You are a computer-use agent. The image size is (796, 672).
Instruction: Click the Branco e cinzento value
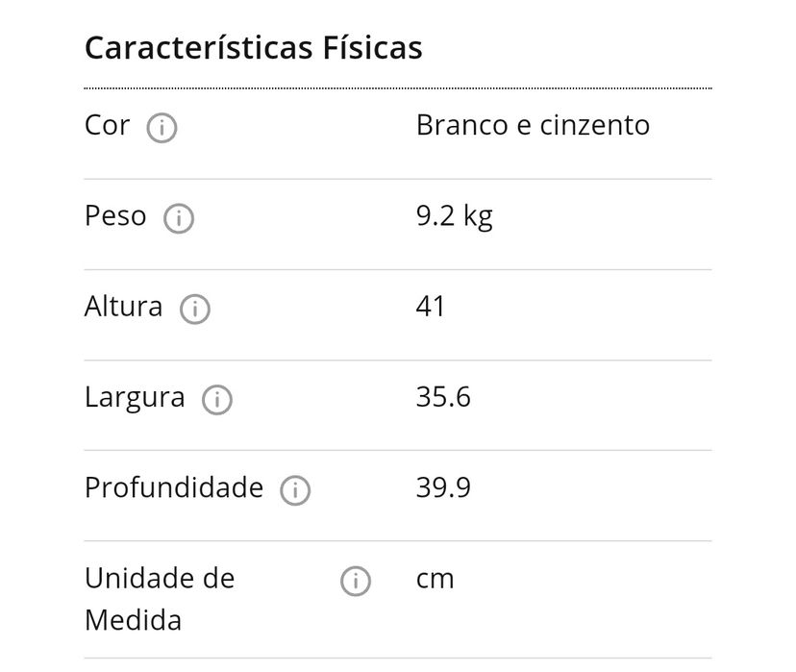533,126
